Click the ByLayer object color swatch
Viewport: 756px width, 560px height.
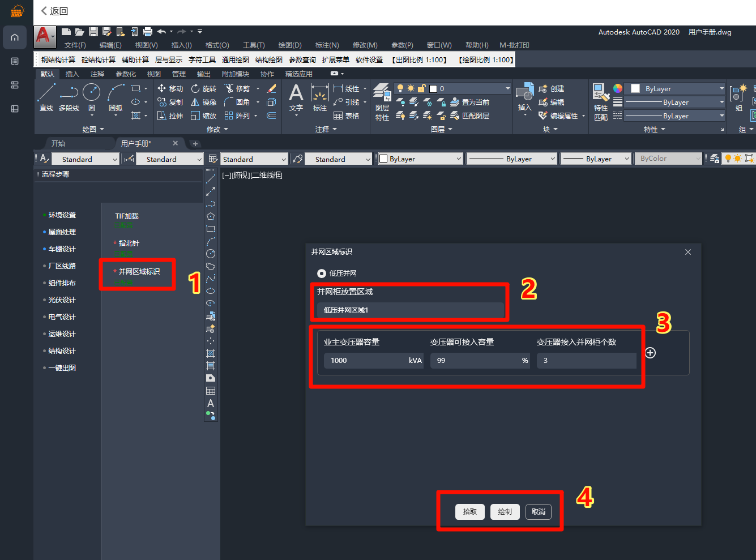tap(635, 88)
